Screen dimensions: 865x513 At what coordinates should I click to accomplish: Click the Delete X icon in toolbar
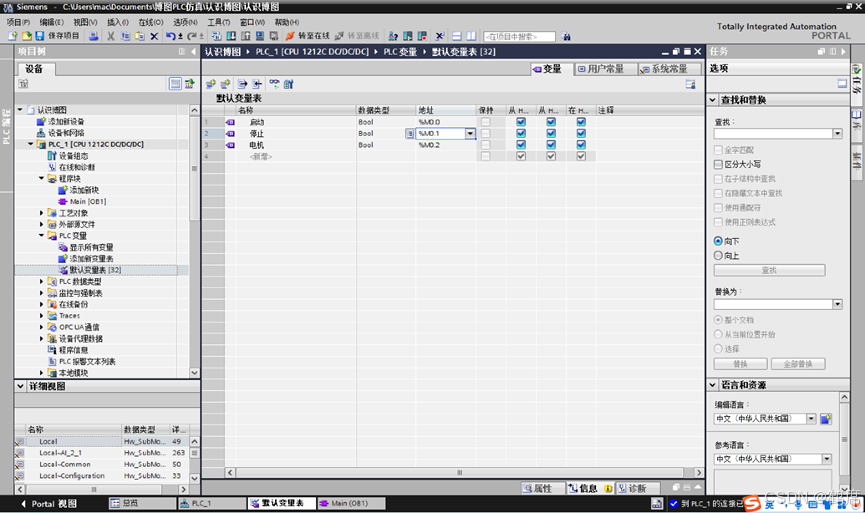154,36
